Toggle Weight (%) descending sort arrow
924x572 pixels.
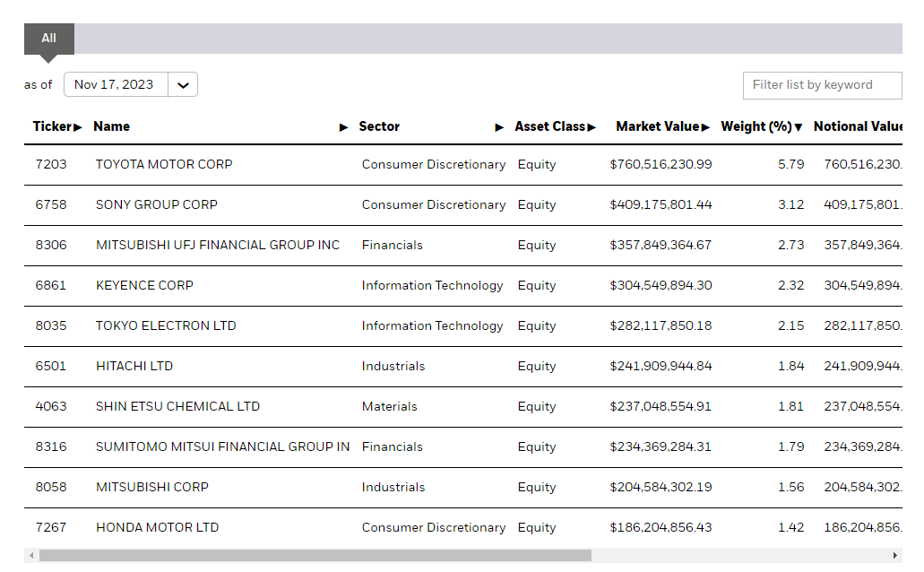click(798, 127)
